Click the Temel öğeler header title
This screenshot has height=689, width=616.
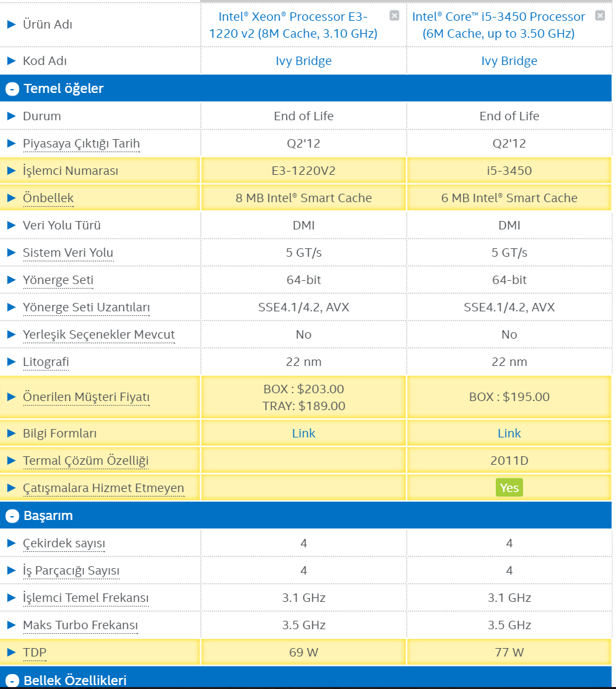64,89
